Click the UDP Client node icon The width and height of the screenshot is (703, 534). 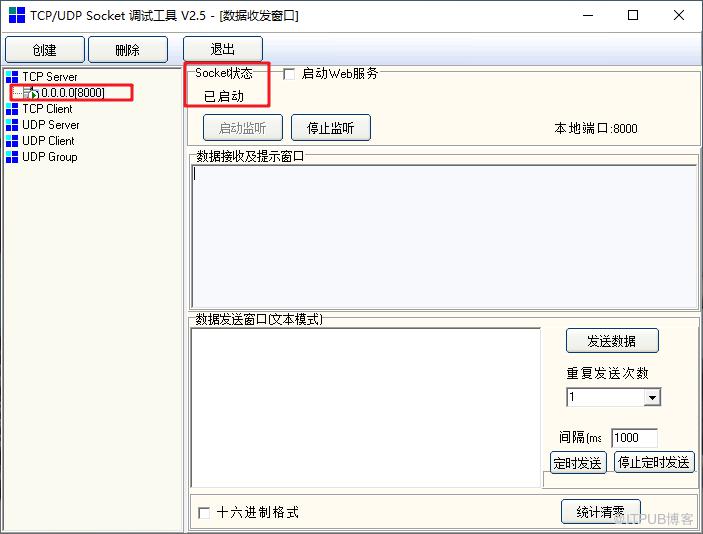click(x=12, y=141)
